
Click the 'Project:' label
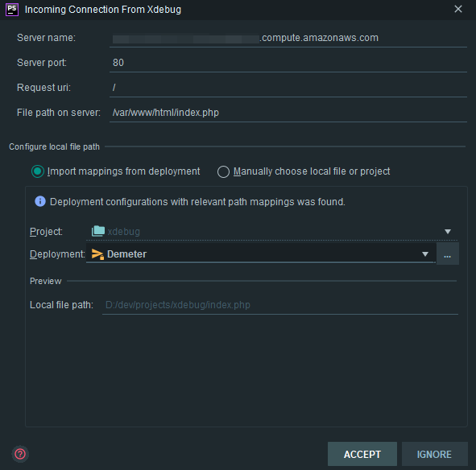point(46,232)
